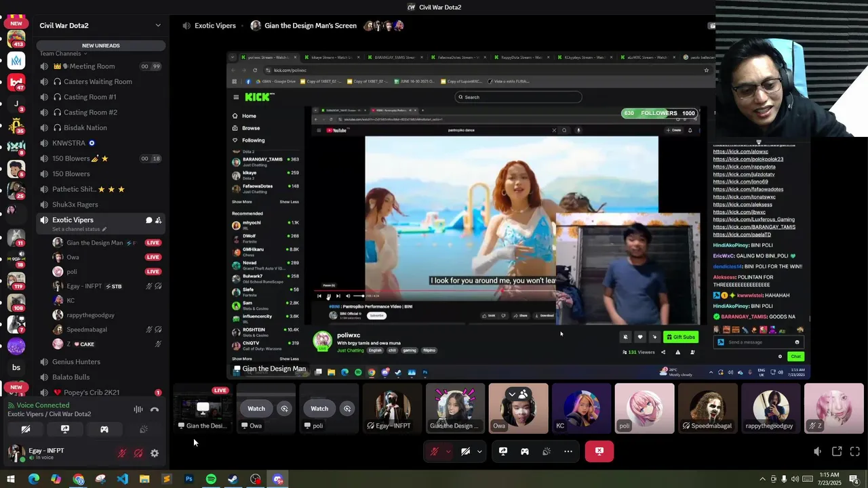This screenshot has height=488, width=868.
Task: Watch Owa's stream
Action: click(256, 409)
